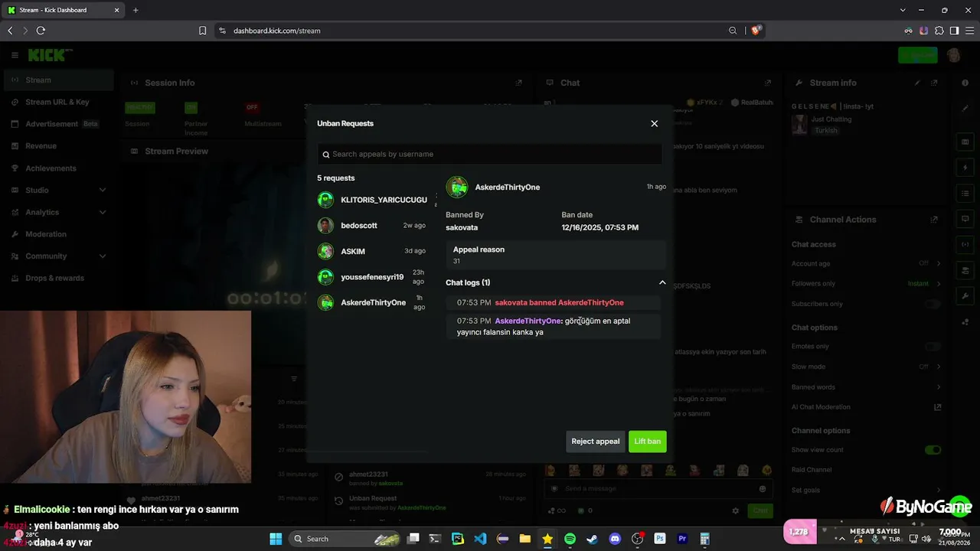
Task: Pop out the Chat panel
Action: (x=768, y=83)
